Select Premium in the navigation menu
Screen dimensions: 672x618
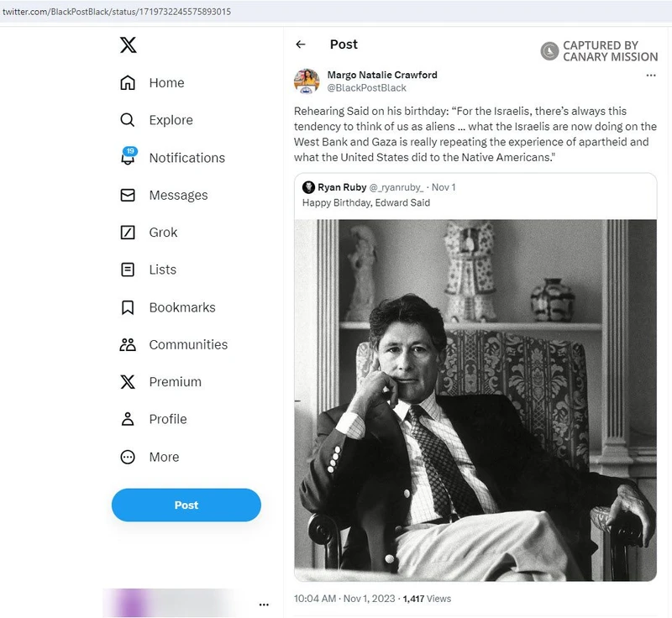coord(175,382)
